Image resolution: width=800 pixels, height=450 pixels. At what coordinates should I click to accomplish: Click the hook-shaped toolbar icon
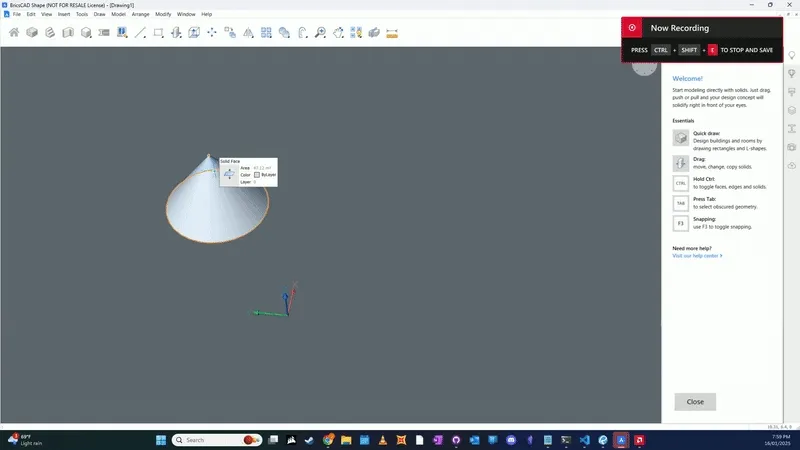[x=302, y=33]
